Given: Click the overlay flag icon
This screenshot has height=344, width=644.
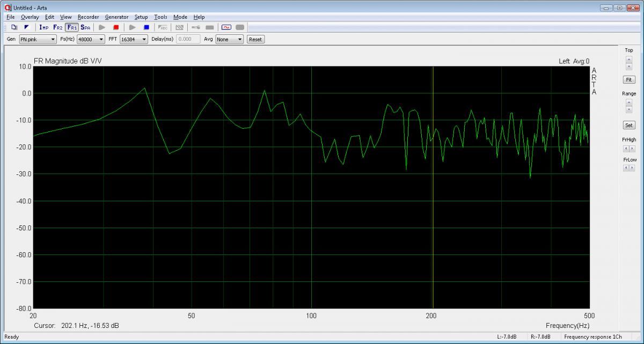Looking at the screenshot, I should pos(26,27).
